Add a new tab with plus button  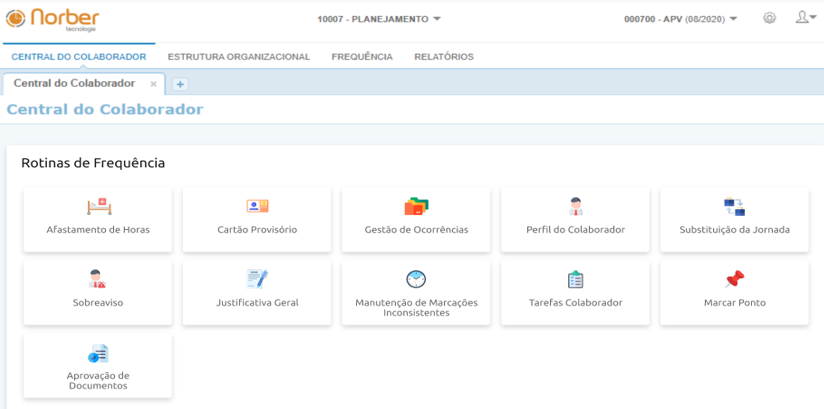180,84
